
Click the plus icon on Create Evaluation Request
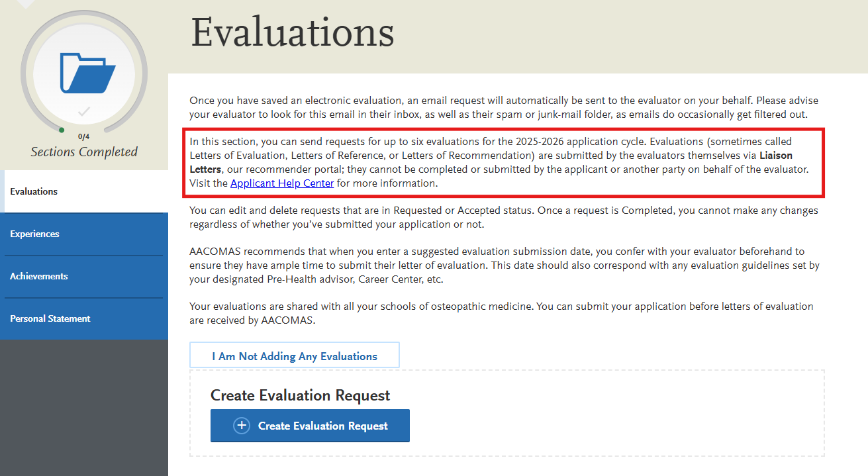coord(242,426)
